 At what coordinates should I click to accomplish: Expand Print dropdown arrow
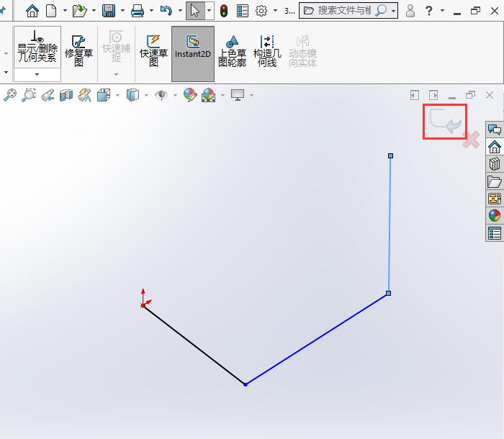[151, 11]
